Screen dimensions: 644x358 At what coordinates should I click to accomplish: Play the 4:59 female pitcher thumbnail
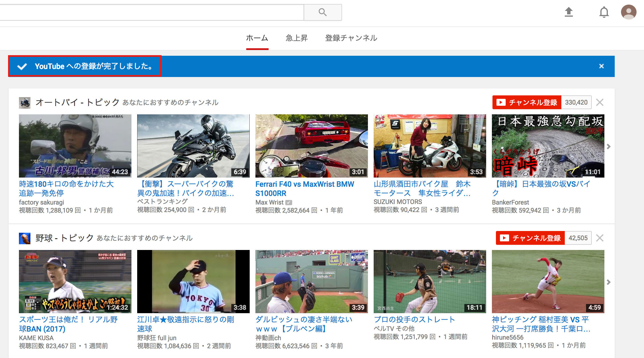[x=548, y=282]
